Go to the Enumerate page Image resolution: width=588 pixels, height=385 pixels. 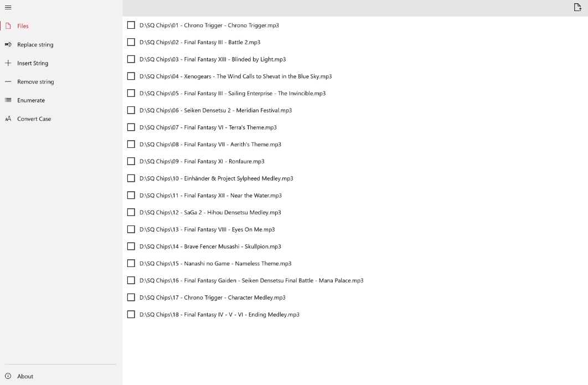coord(31,100)
